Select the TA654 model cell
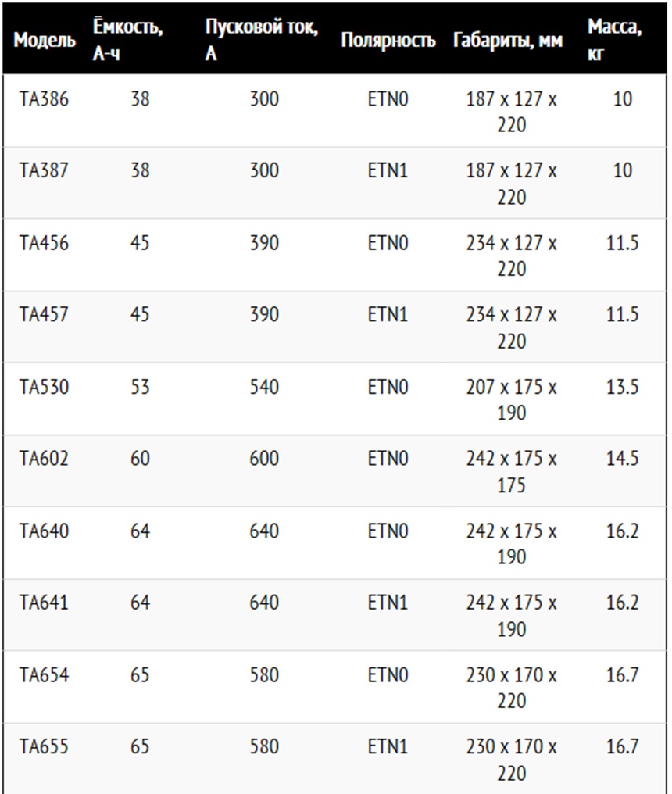This screenshot has width=672, height=794. click(44, 674)
